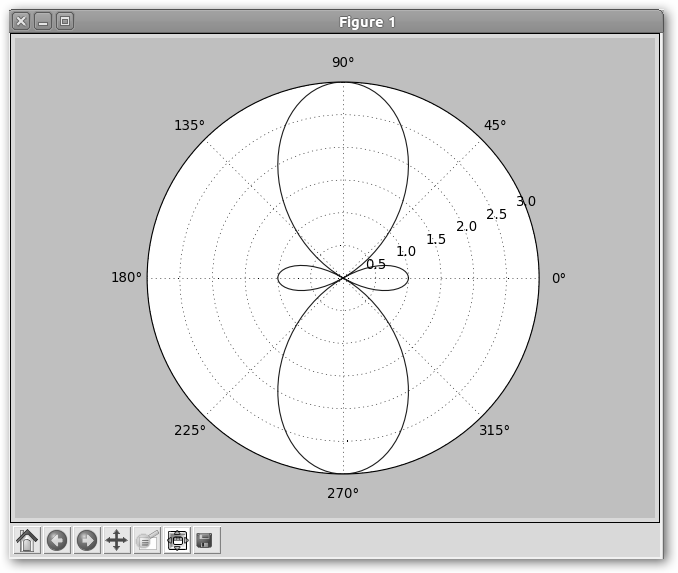The width and height of the screenshot is (678, 573).
Task: Close the Figure 1 window
Action: (x=21, y=21)
